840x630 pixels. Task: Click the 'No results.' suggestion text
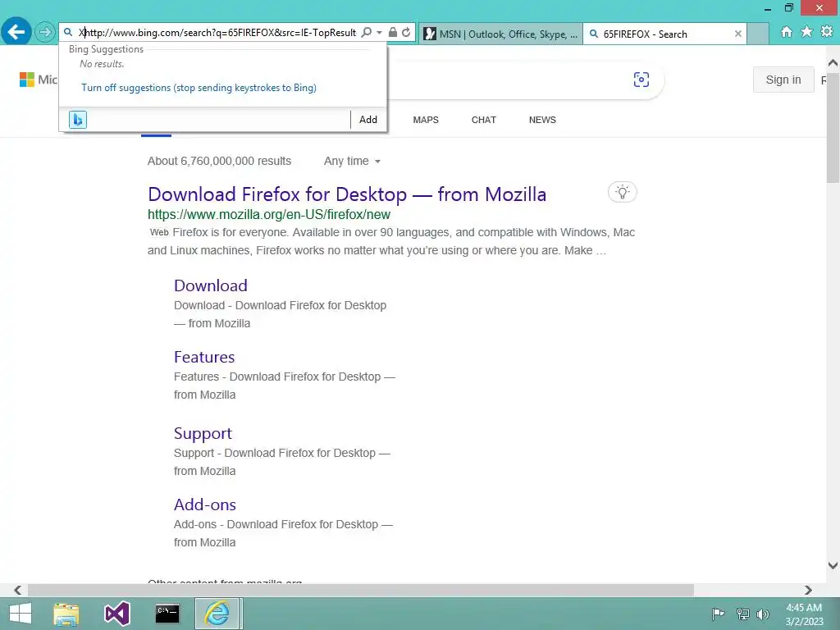pos(102,64)
